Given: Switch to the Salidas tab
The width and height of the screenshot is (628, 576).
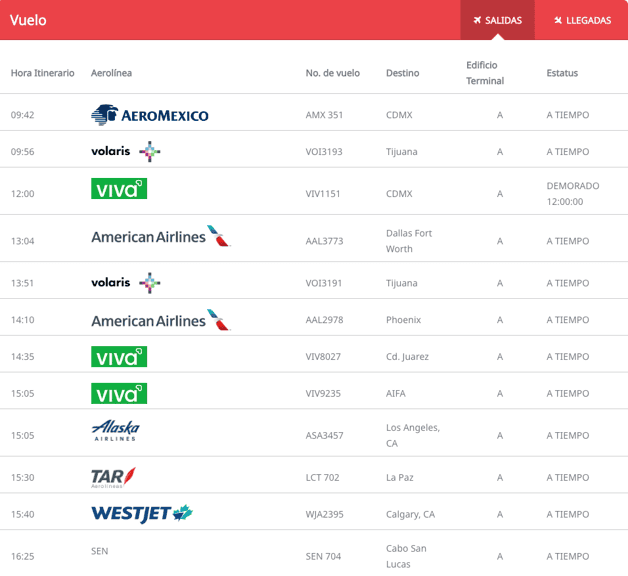Looking at the screenshot, I should pyautogui.click(x=497, y=20).
